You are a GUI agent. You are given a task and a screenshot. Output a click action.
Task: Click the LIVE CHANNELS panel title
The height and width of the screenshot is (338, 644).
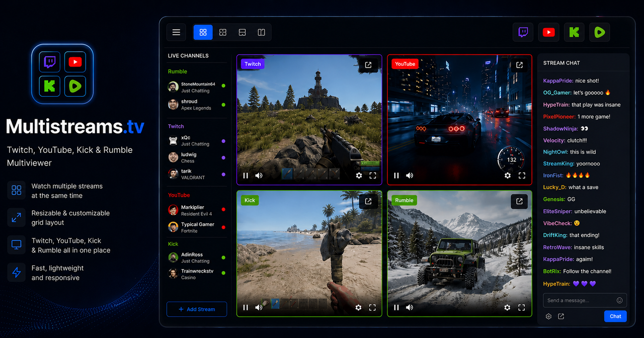point(188,56)
